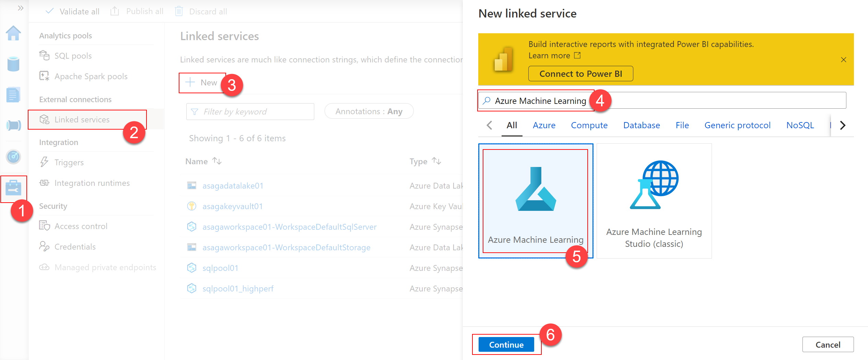Viewport: 868px width, 360px height.
Task: Focus the Filter by keyword field
Action: [250, 111]
